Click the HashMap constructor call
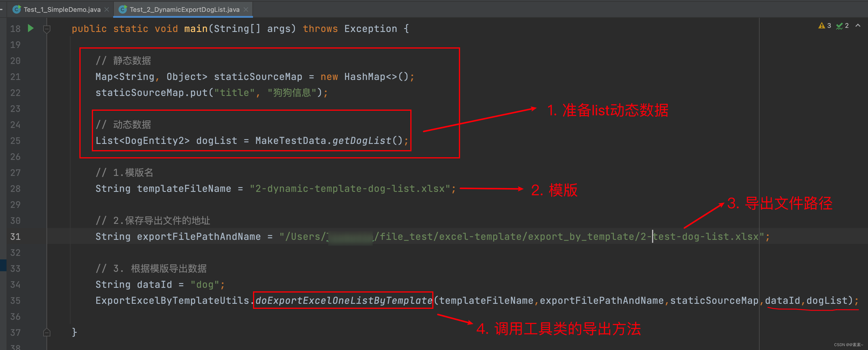Image resolution: width=868 pixels, height=350 pixels. tap(377, 77)
